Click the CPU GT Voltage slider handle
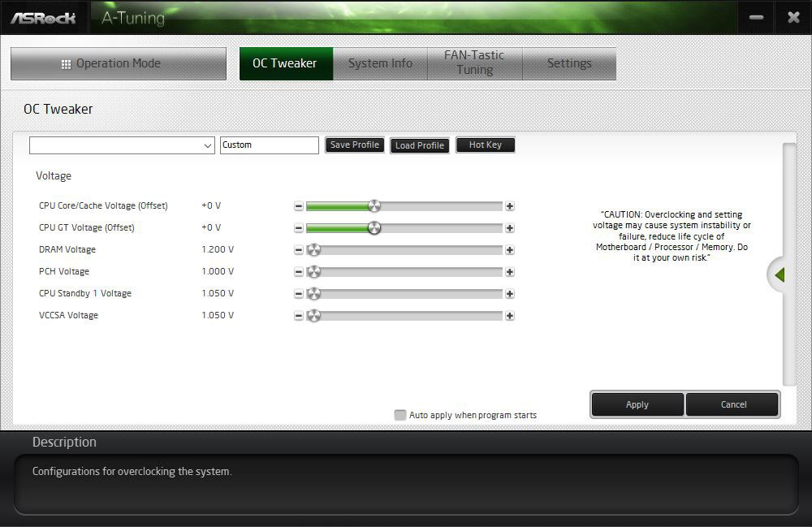Screen dimensions: 812x527 pyautogui.click(x=374, y=228)
